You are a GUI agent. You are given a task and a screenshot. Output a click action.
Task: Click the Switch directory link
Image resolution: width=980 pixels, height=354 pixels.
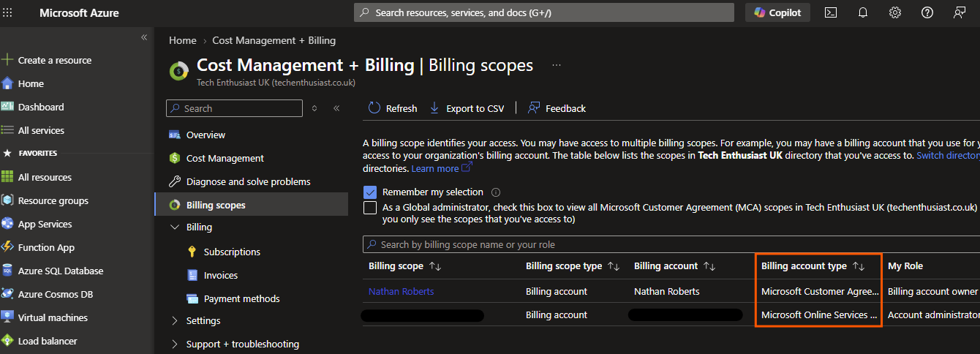click(948, 155)
